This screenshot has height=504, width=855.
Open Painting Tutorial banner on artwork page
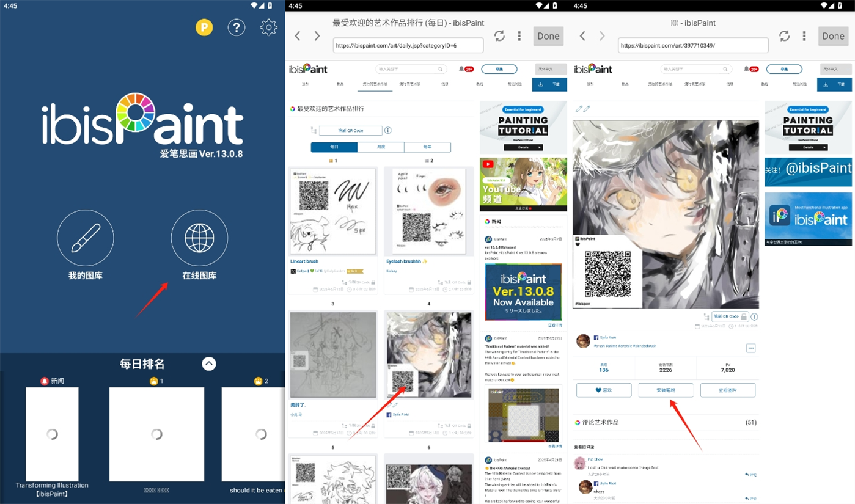808,128
